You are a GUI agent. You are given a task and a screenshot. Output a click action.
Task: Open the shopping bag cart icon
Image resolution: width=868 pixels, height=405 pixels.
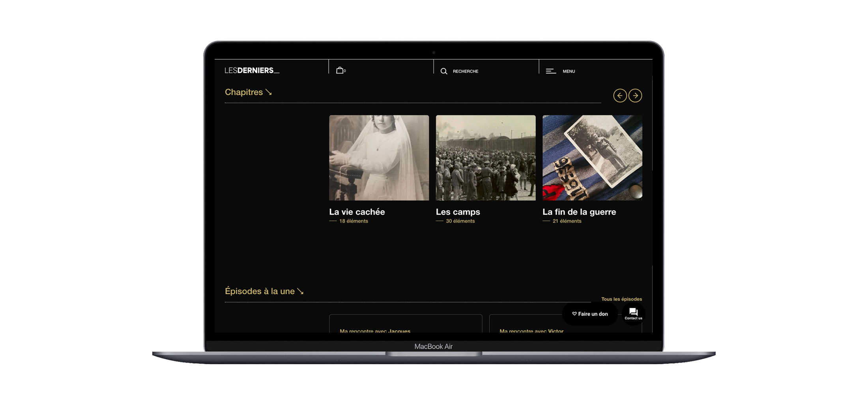(340, 71)
